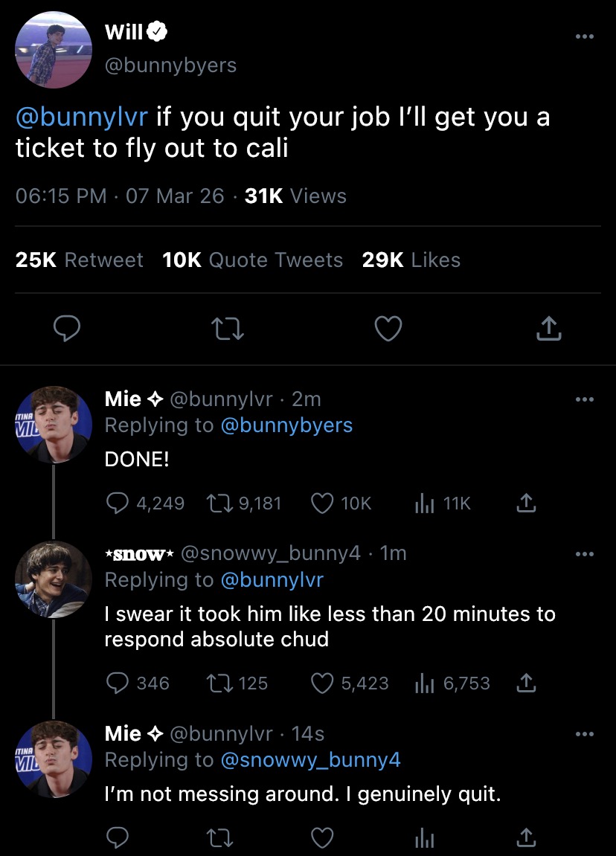Retweet Mie's "DONE!" reply

221,503
